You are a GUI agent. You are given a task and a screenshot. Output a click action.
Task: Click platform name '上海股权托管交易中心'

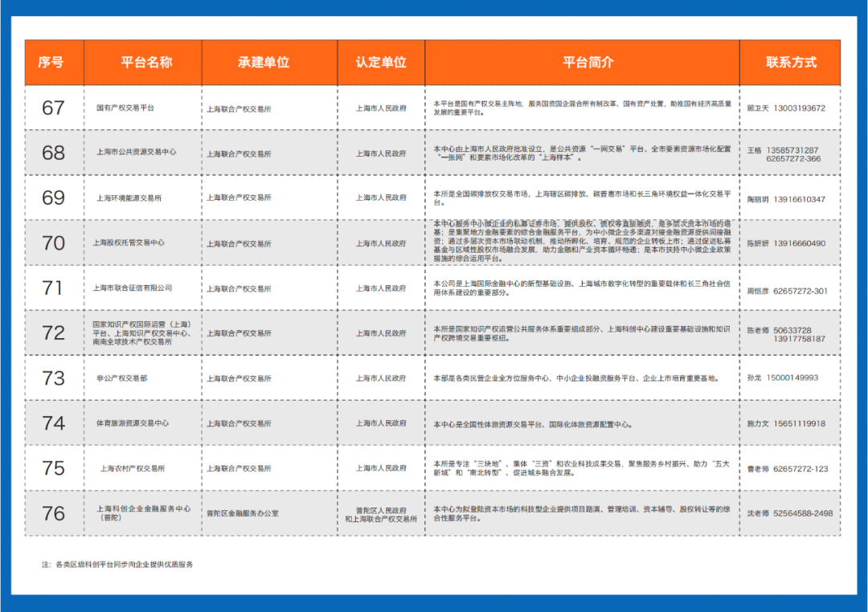pyautogui.click(x=129, y=243)
